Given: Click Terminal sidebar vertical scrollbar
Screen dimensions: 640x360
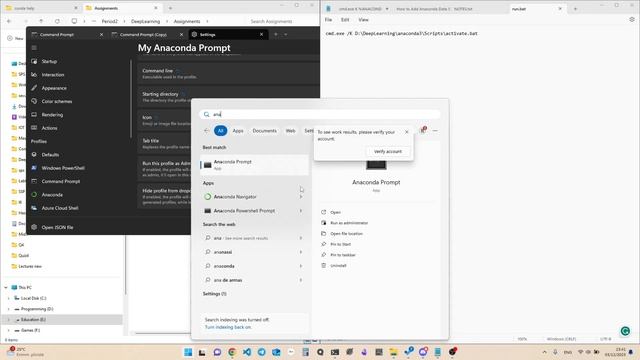Looking at the screenshot, I should (x=131, y=98).
